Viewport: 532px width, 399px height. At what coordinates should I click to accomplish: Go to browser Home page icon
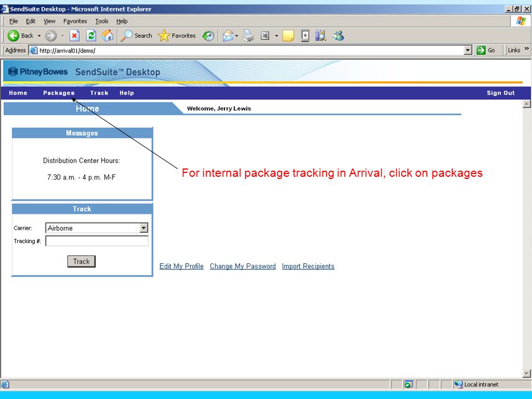coord(108,35)
